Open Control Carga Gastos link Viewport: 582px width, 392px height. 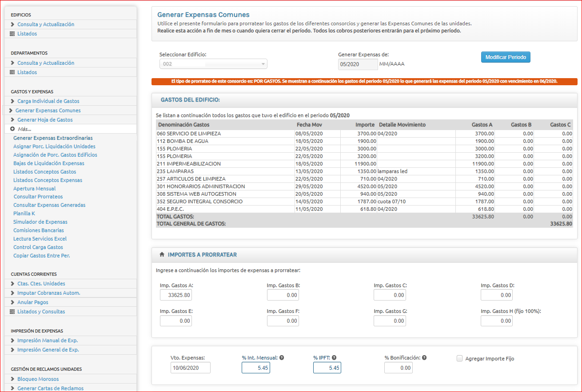point(38,247)
